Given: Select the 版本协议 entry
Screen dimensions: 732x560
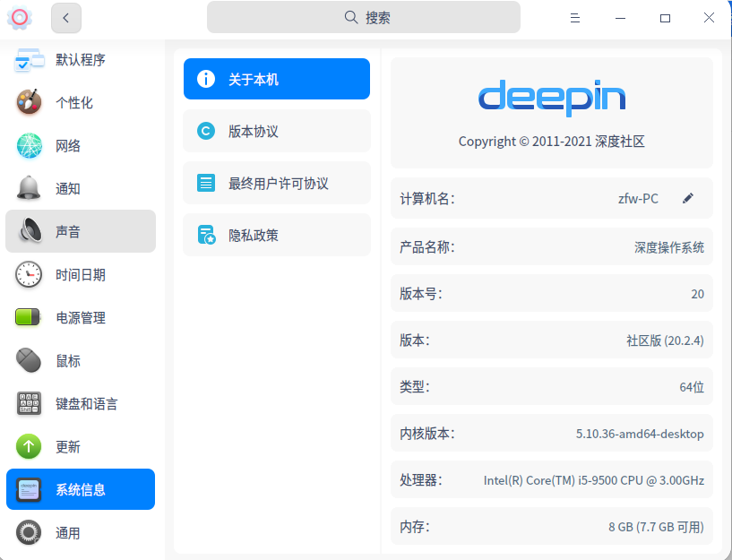Looking at the screenshot, I should [x=276, y=131].
